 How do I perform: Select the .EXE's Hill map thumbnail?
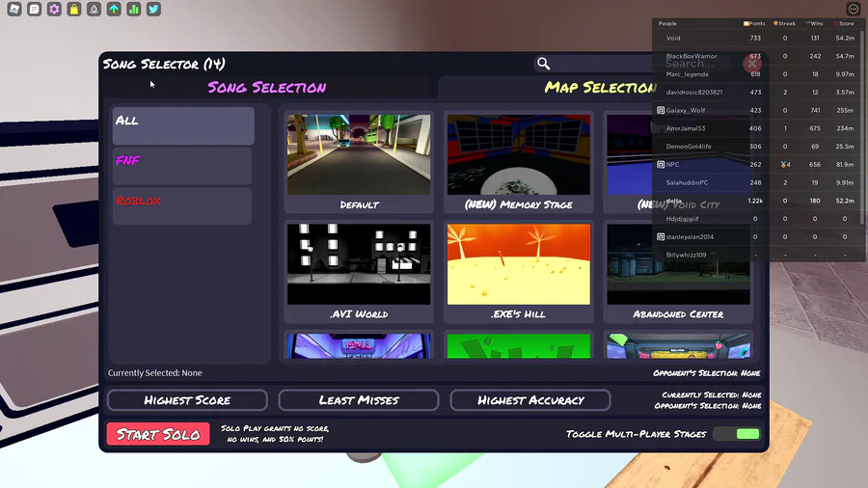pos(519,264)
